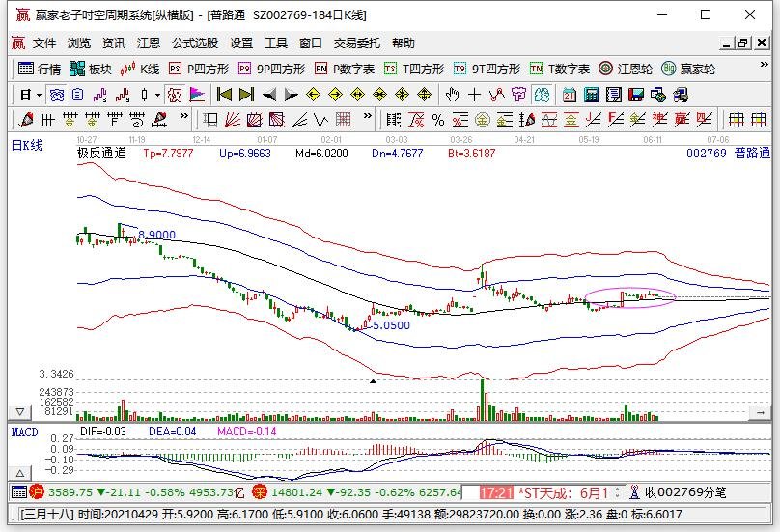The image size is (780, 532).
Task: Open the 江恩 menu
Action: (x=149, y=43)
